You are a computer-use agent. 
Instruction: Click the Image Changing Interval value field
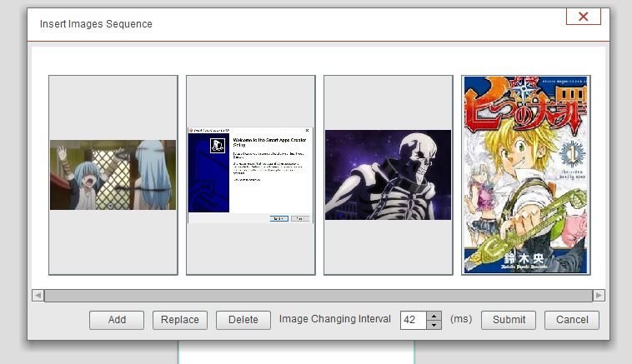[x=414, y=320]
